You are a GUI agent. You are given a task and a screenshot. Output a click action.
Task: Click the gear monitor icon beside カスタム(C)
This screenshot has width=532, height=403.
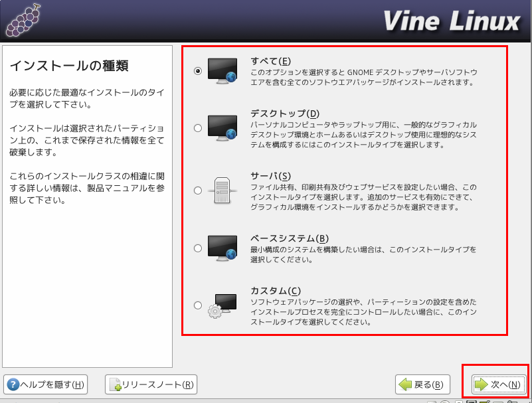[222, 305]
